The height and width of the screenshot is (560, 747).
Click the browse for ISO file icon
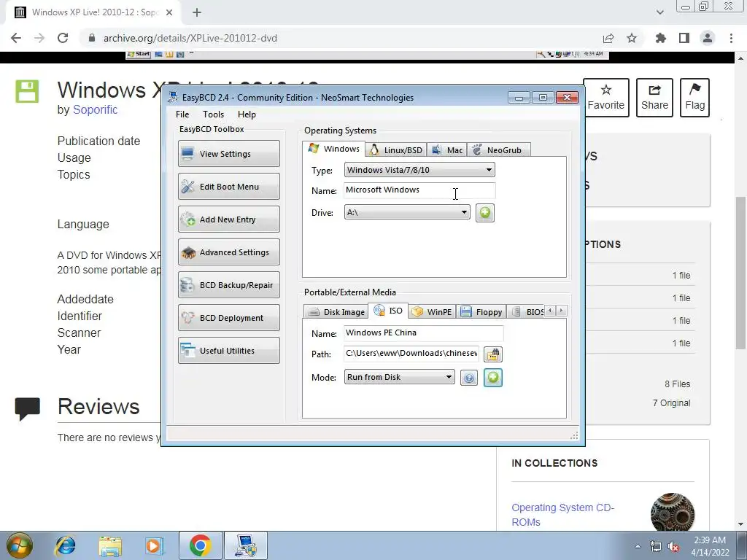(493, 354)
